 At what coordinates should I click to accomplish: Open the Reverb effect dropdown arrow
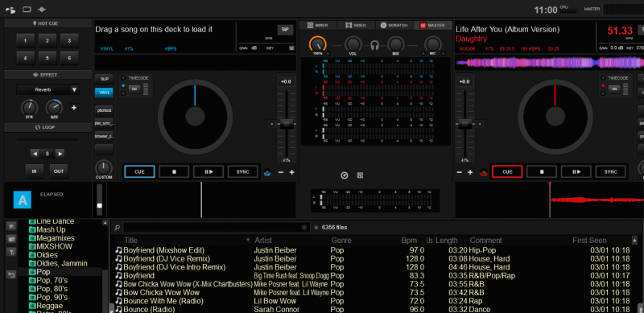(x=74, y=89)
